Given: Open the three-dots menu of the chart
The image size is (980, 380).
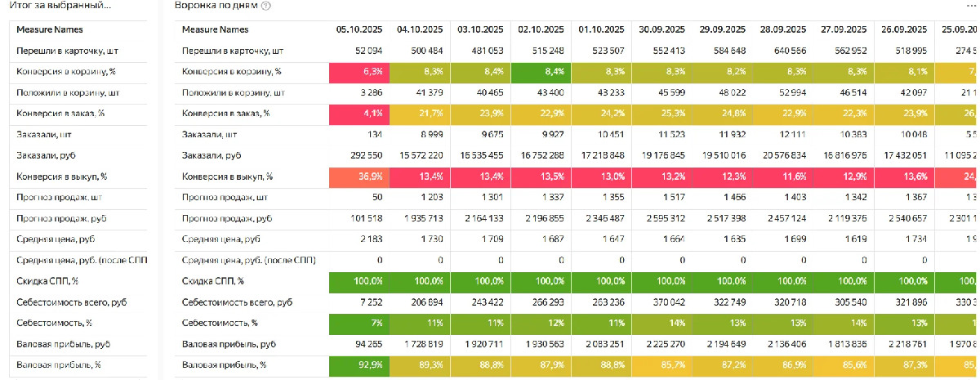Looking at the screenshot, I should pos(970,6).
